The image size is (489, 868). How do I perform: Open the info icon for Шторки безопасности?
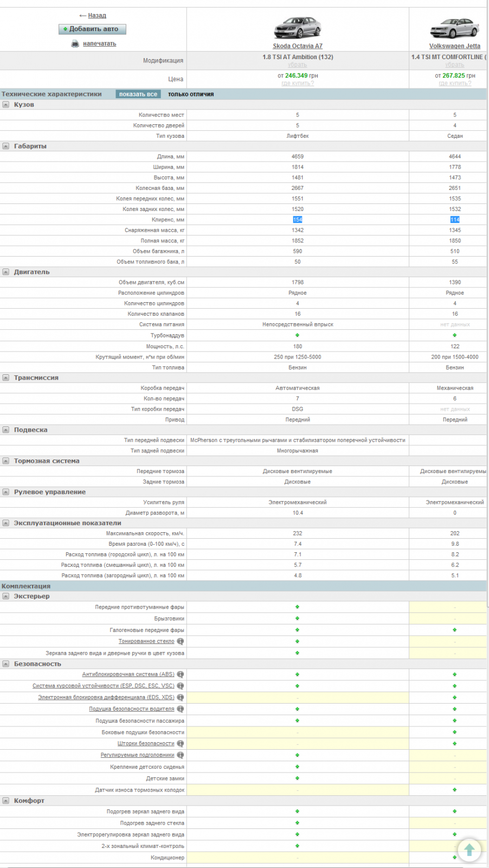pos(181,744)
